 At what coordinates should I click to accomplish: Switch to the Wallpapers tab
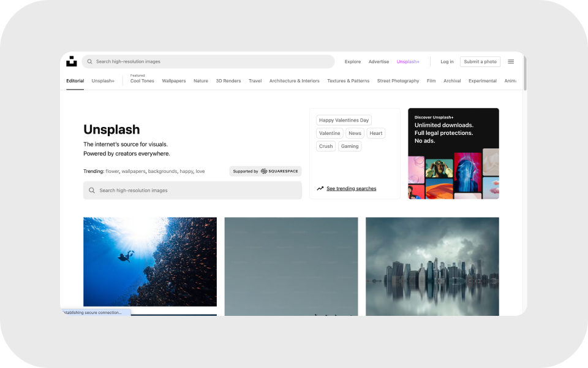pyautogui.click(x=173, y=81)
